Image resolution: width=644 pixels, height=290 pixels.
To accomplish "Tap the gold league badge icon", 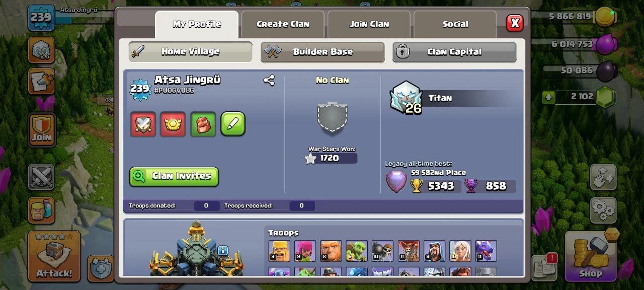I will tap(173, 124).
